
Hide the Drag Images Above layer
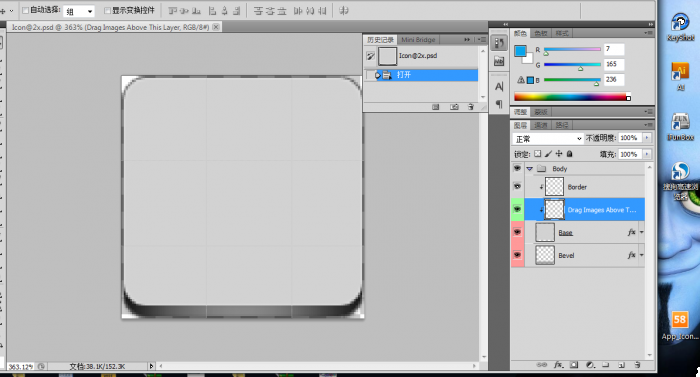click(x=517, y=209)
